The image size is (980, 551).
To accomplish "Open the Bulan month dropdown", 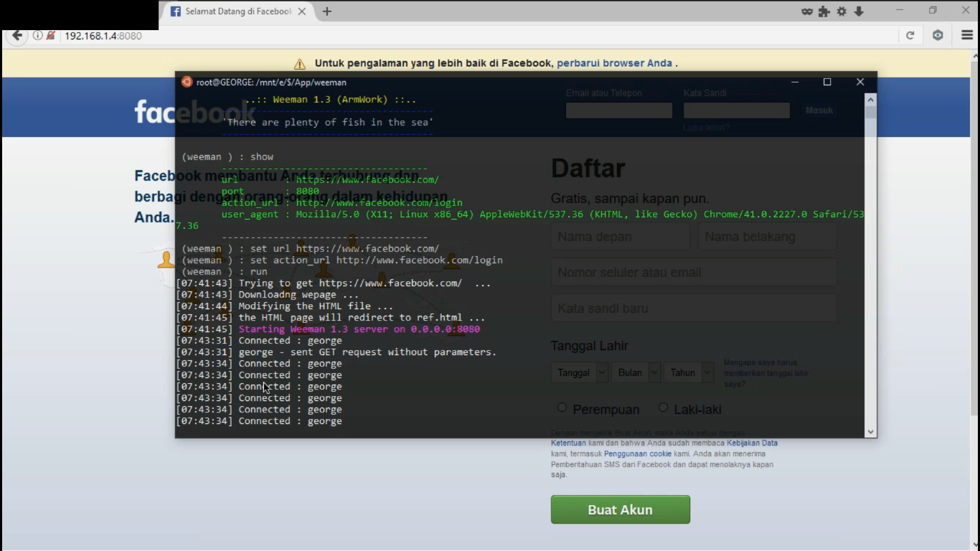I will click(636, 373).
